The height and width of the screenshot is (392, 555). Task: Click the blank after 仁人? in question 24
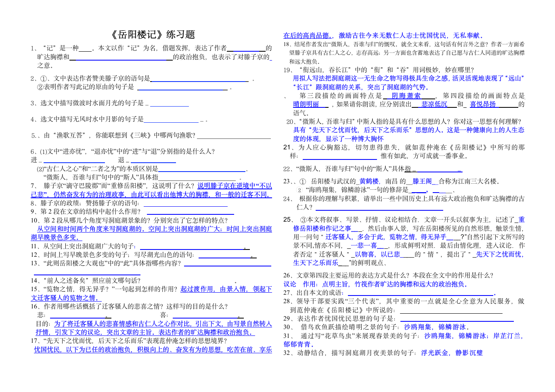[x=379, y=208]
